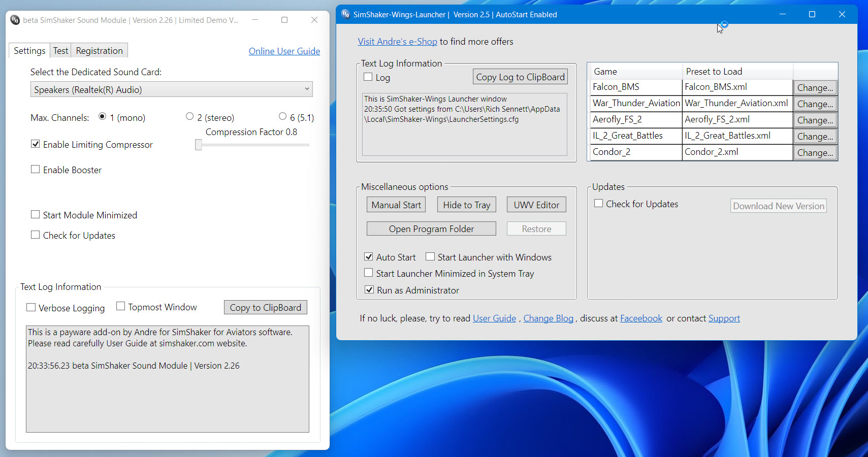Click the Download New Version button
This screenshot has height=457, width=868.
779,206
